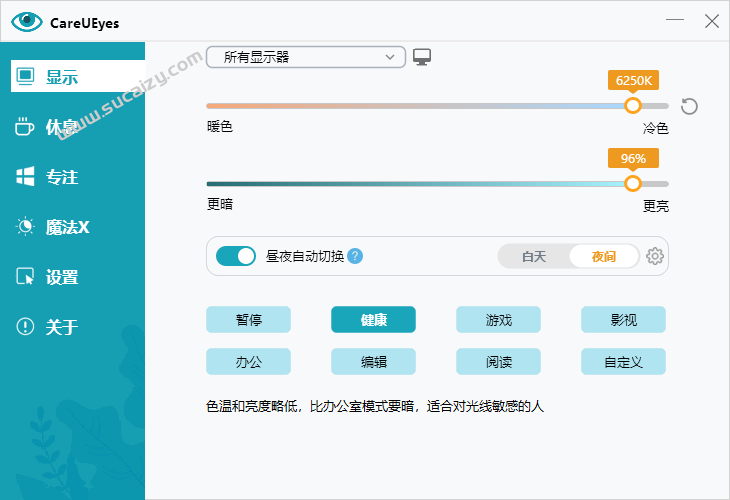
Task: Click the 96% brightness value label
Action: 633,158
